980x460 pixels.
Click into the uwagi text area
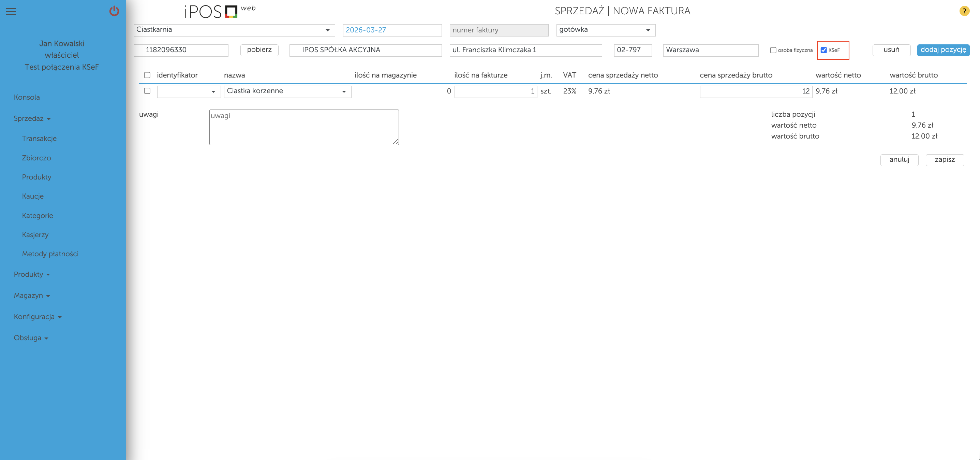303,127
